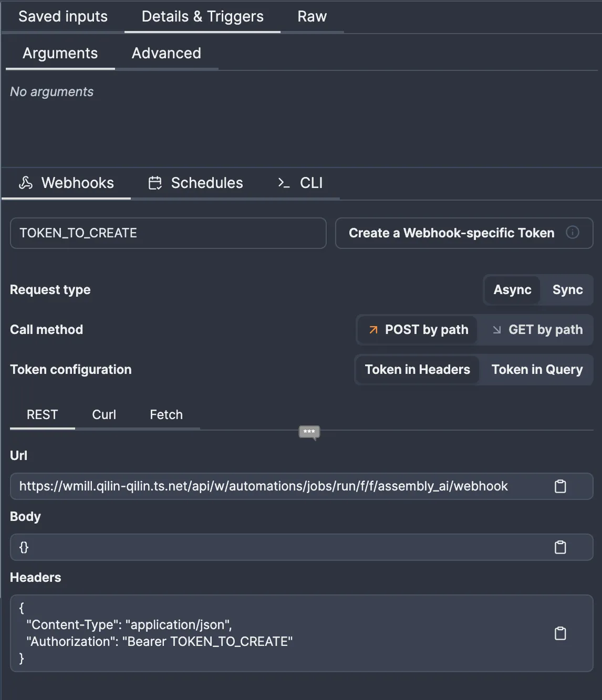602x700 pixels.
Task: Copy the Body content to clipboard
Action: click(560, 547)
